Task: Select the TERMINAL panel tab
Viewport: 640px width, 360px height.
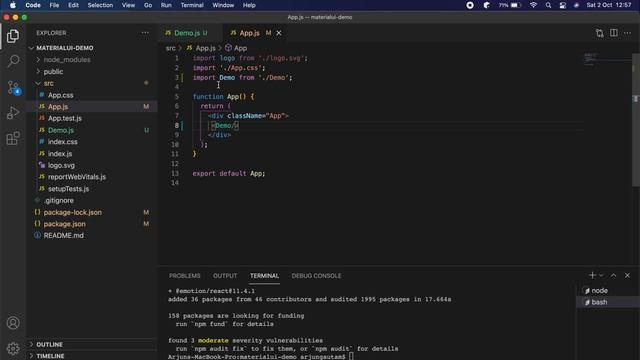Action: click(264, 276)
